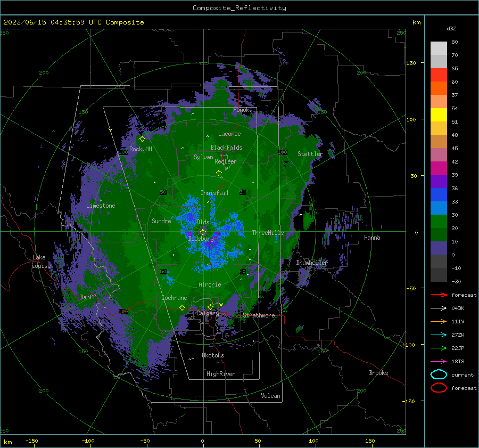The image size is (479, 448).
Task: Pick the magenta 39-42 dBZ swatch
Action: 439,168
